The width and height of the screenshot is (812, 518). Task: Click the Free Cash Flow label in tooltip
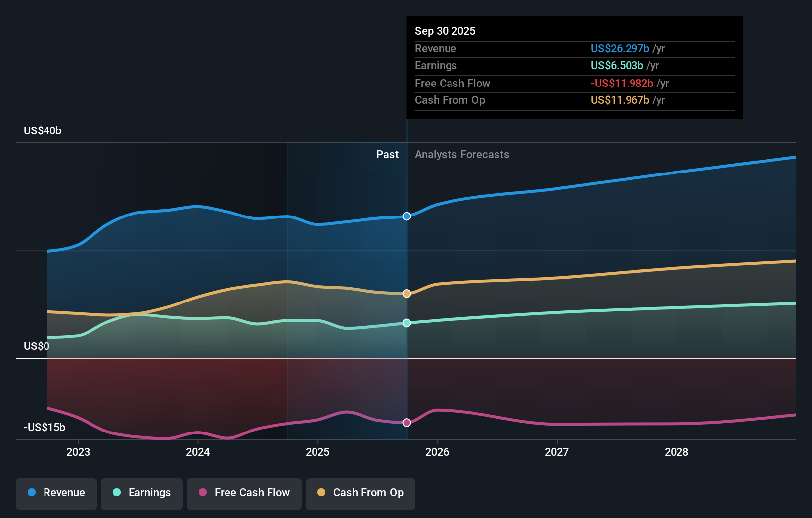click(x=452, y=83)
